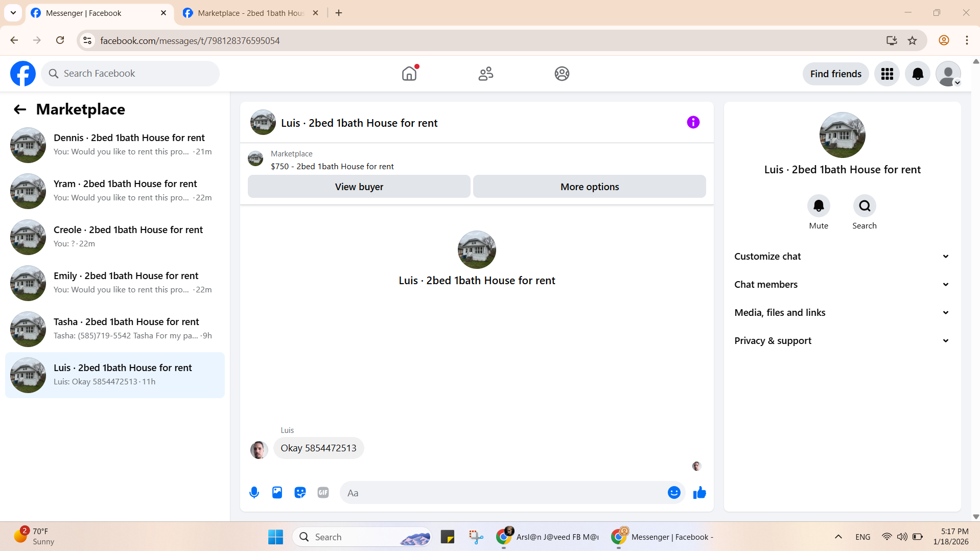Click the Marketplace heading text

click(81, 109)
